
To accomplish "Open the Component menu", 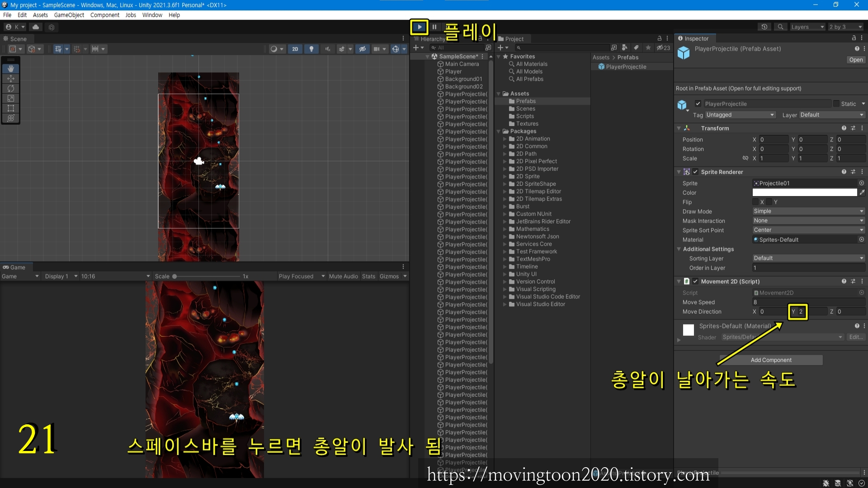I will [105, 15].
